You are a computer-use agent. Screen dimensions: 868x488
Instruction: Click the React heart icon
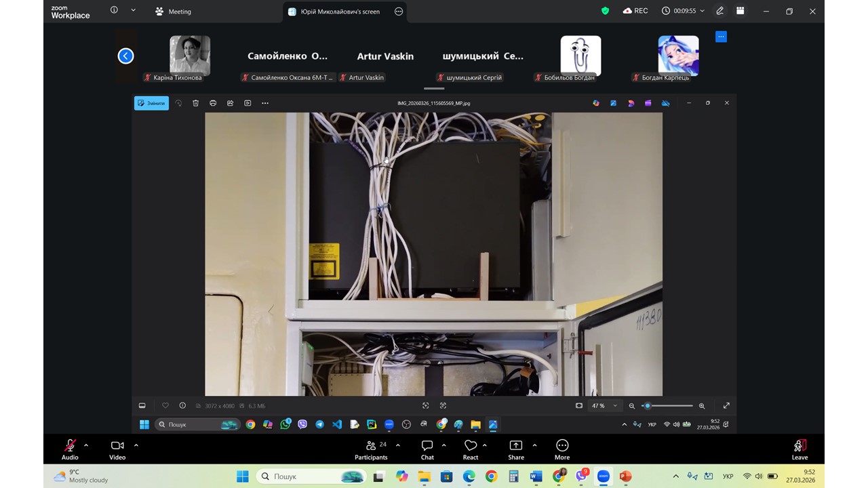471,446
